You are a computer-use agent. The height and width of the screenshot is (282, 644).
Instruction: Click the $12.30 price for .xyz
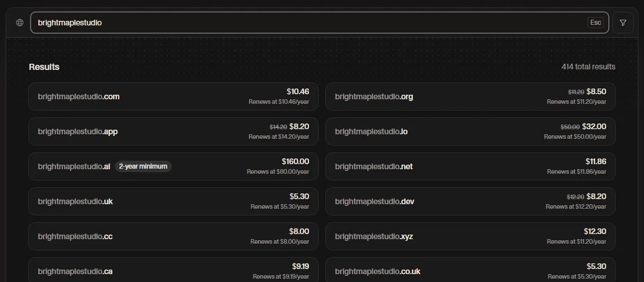pos(595,232)
